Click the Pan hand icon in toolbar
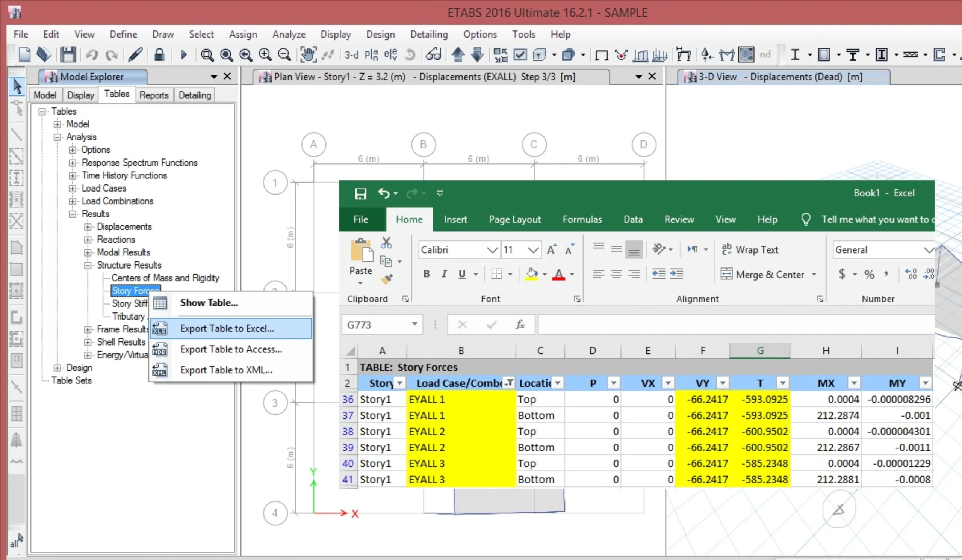This screenshot has width=962, height=560. click(308, 55)
